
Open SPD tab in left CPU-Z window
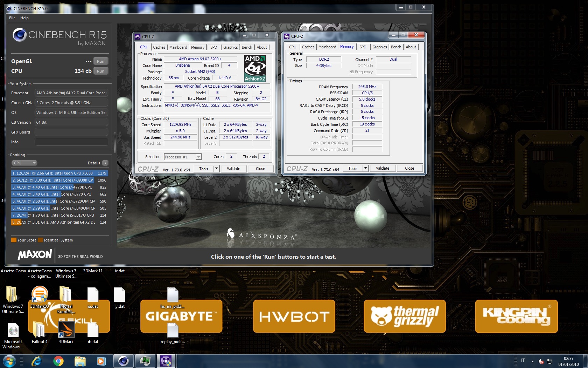point(214,47)
